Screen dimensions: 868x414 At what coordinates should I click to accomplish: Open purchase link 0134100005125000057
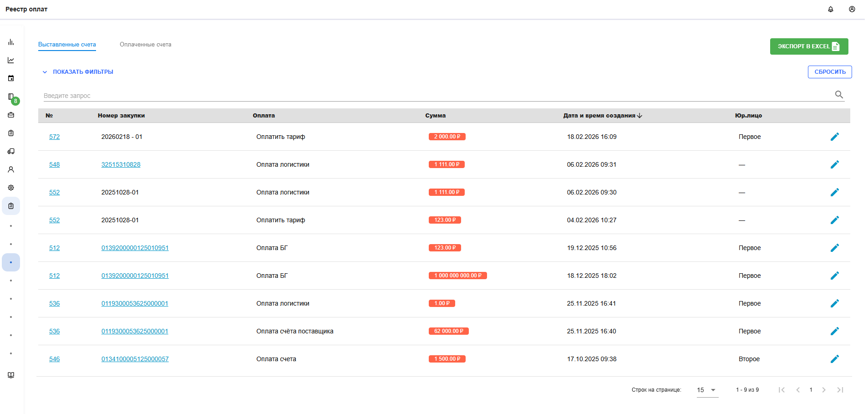click(x=135, y=359)
